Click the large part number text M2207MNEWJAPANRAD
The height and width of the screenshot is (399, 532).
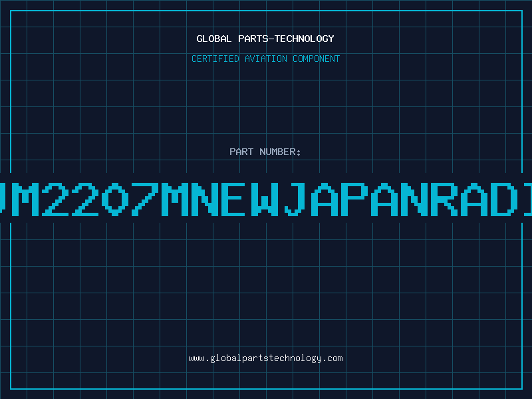coord(266,199)
